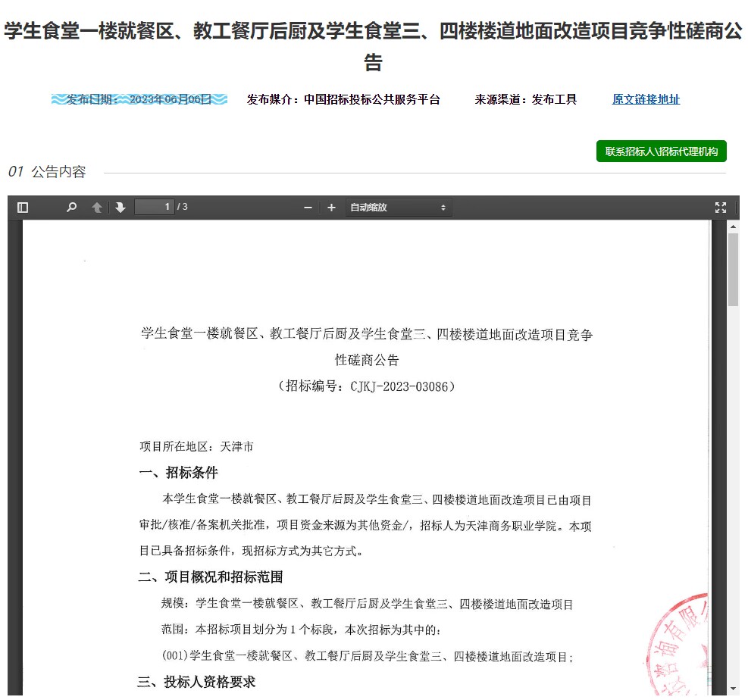This screenshot has height=700, width=748.
Task: Toggle the PDF viewer sidebar
Action: click(x=23, y=208)
